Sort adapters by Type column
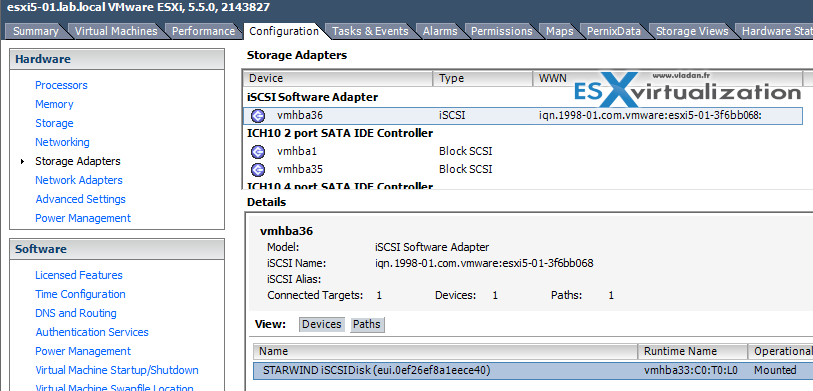This screenshot has width=813, height=391. pyautogui.click(x=483, y=78)
